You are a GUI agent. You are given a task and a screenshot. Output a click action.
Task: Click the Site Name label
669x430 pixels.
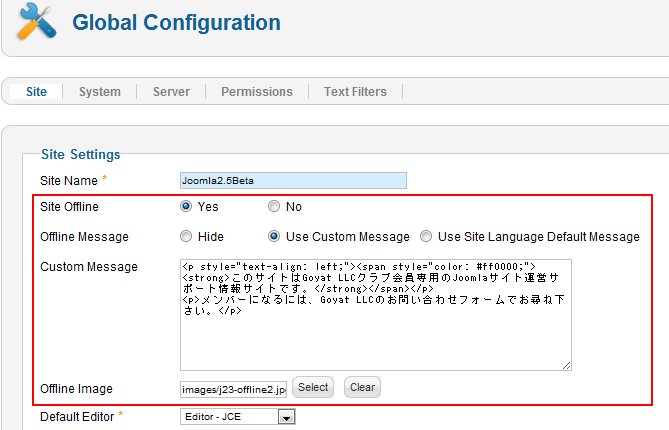tap(69, 181)
